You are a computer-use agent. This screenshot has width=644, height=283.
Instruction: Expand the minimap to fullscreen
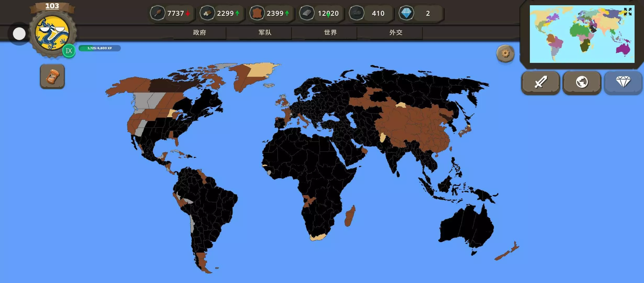(x=628, y=12)
